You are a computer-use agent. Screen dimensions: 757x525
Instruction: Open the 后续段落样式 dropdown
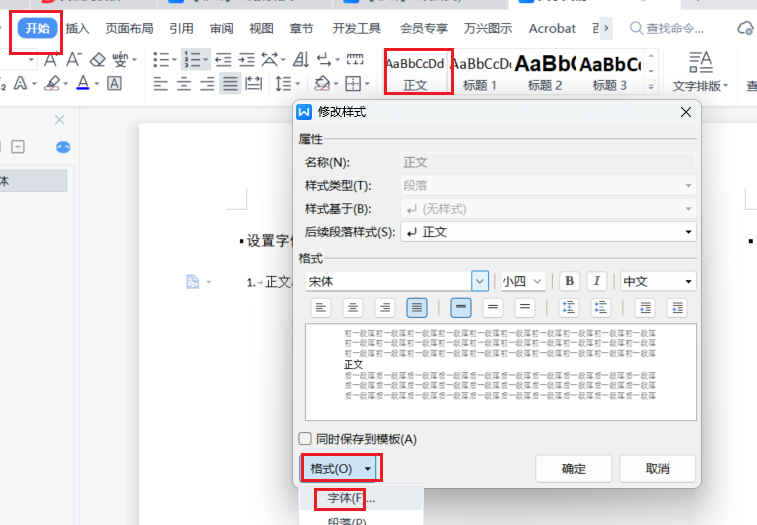(x=688, y=232)
